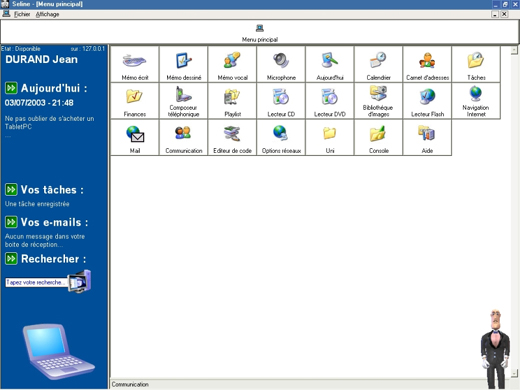Click the search field Tapez votre recherche
This screenshot has height=390, width=520.
[x=36, y=282]
